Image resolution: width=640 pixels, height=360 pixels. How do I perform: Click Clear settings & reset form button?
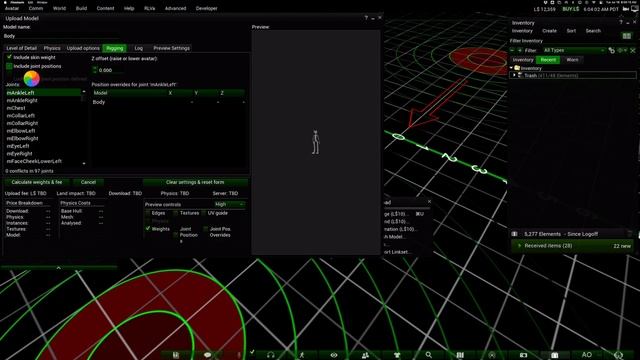click(195, 182)
